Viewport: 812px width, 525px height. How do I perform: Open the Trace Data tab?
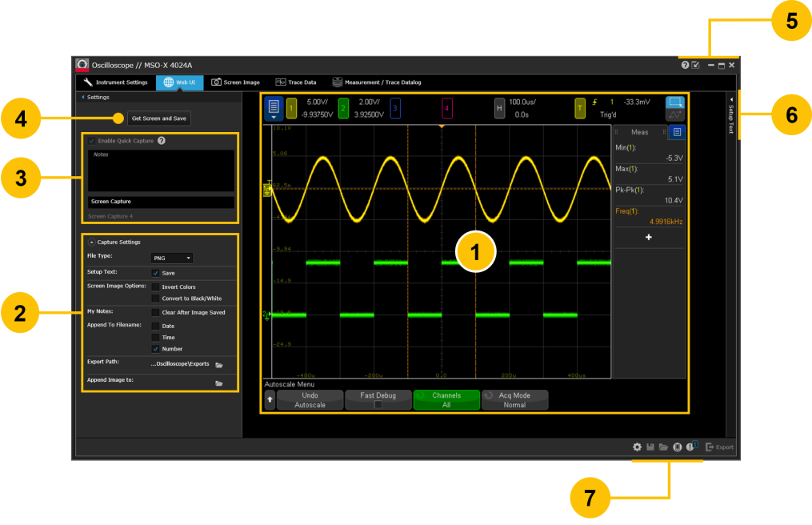click(x=295, y=82)
